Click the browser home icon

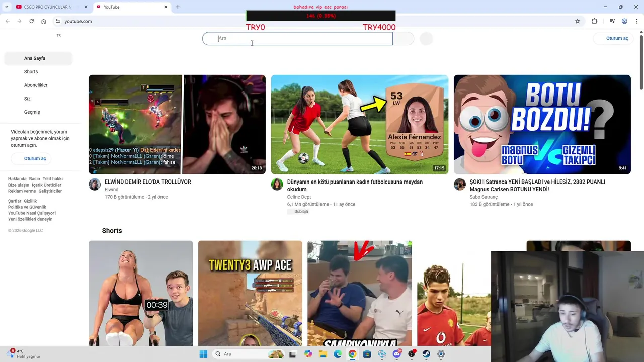(44, 21)
